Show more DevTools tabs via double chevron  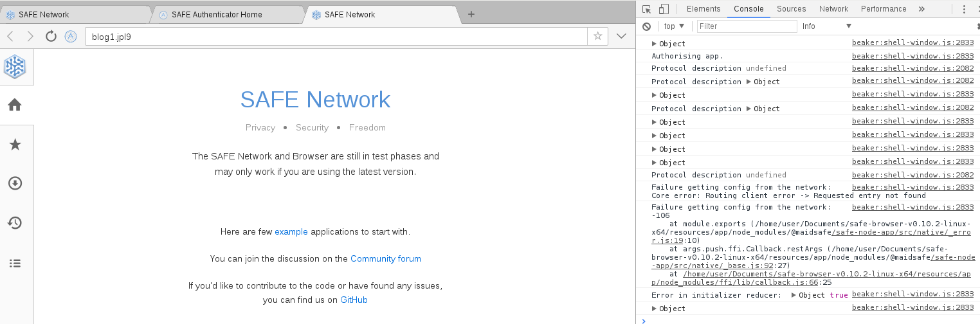(921, 9)
